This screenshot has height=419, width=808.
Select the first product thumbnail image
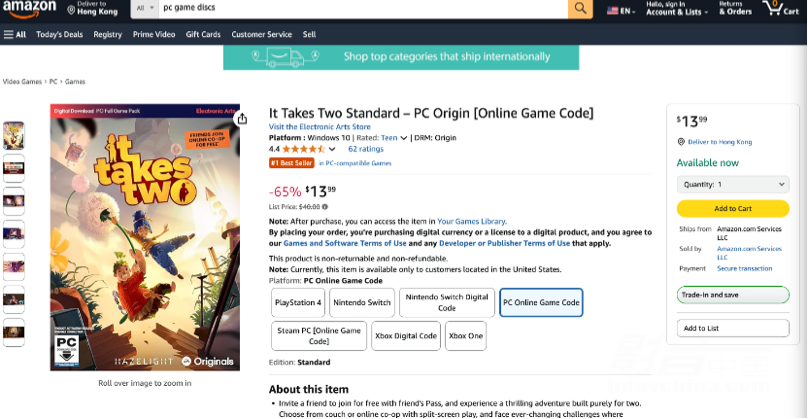click(x=14, y=136)
